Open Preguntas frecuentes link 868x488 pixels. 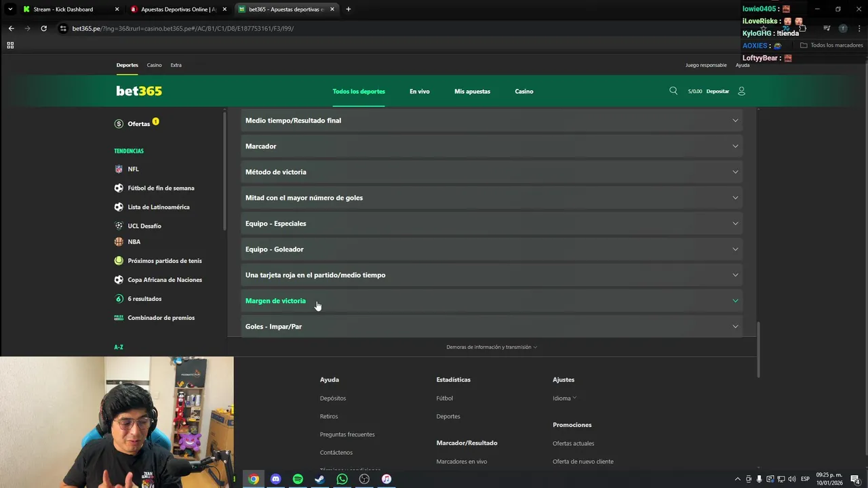point(347,434)
